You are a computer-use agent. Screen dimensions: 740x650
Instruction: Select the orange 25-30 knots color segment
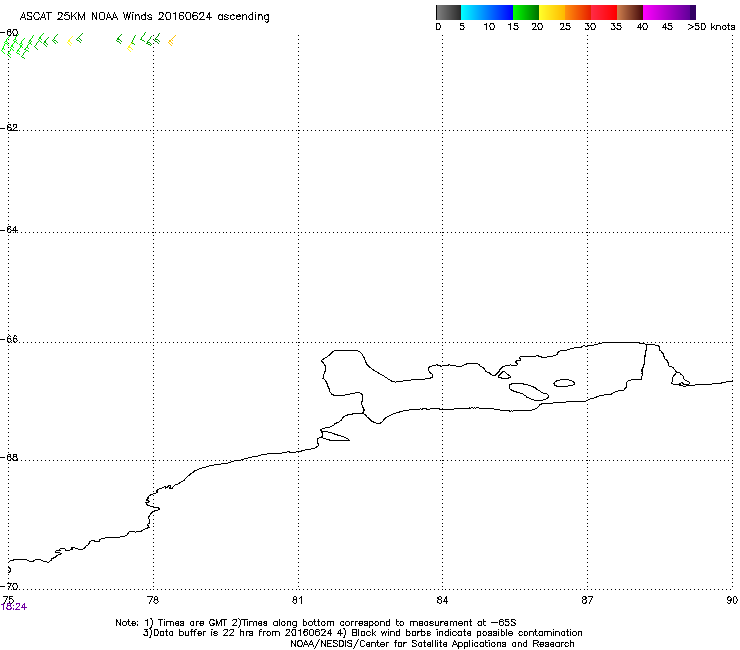point(578,12)
